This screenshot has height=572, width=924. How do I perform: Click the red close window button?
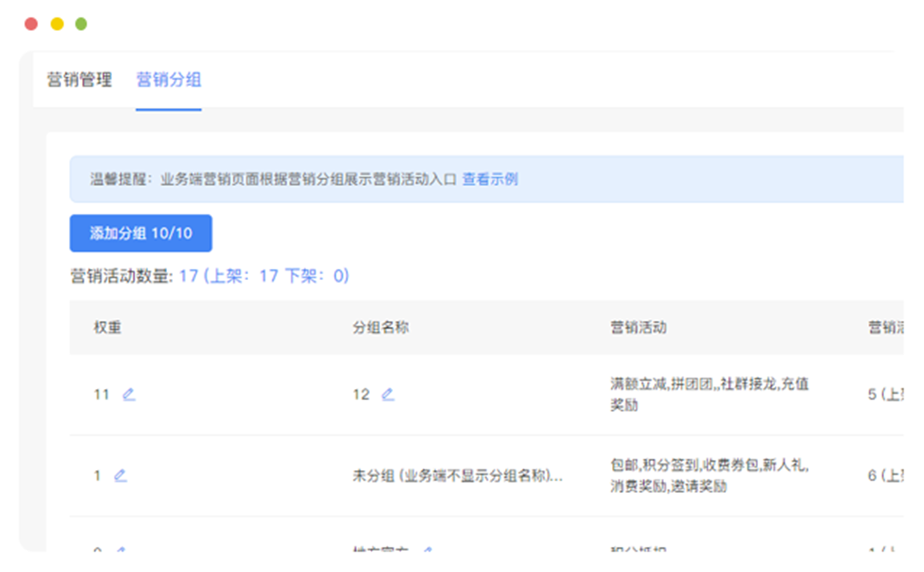[x=31, y=24]
